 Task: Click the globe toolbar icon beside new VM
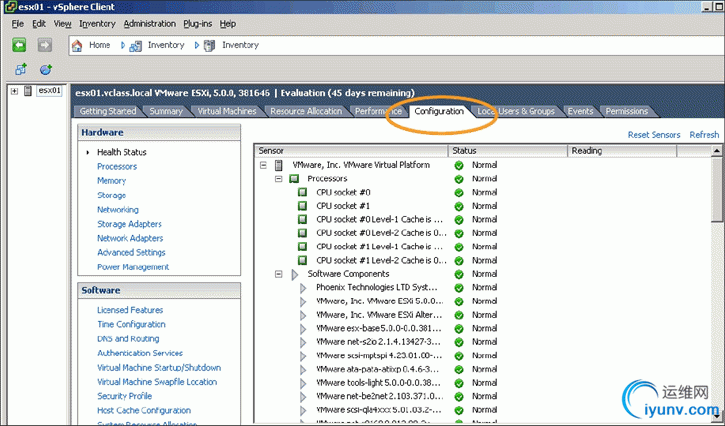46,69
